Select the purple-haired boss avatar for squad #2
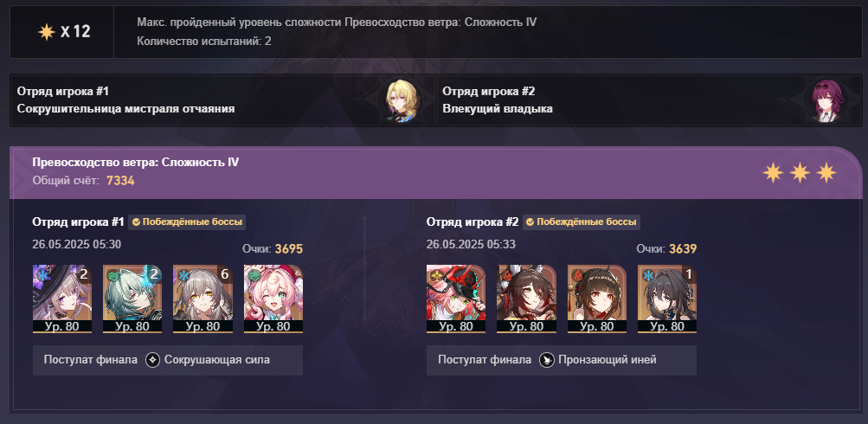Image resolution: width=868 pixels, height=424 pixels. coord(826,100)
